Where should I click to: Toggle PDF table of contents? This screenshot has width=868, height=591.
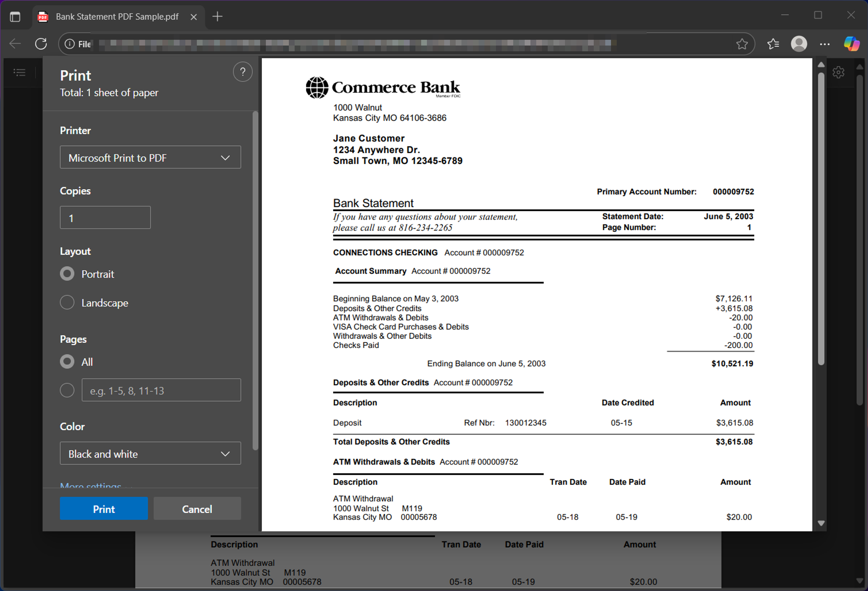[19, 72]
